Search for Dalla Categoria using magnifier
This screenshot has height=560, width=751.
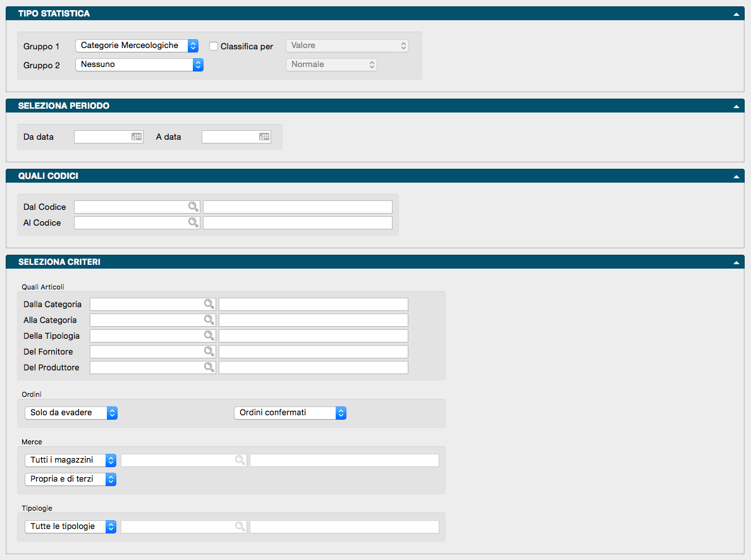pyautogui.click(x=209, y=304)
